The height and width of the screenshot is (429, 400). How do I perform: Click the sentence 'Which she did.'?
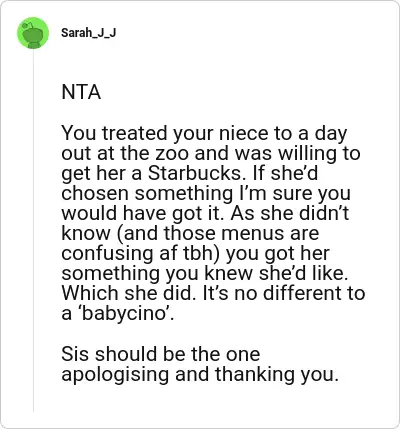click(128, 293)
